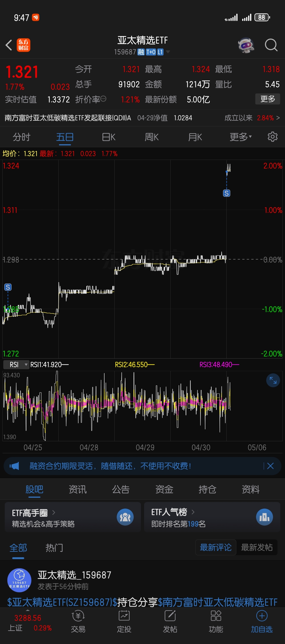Expand stock title dropdown arrow
This screenshot has width=285, height=644.
point(168,52)
